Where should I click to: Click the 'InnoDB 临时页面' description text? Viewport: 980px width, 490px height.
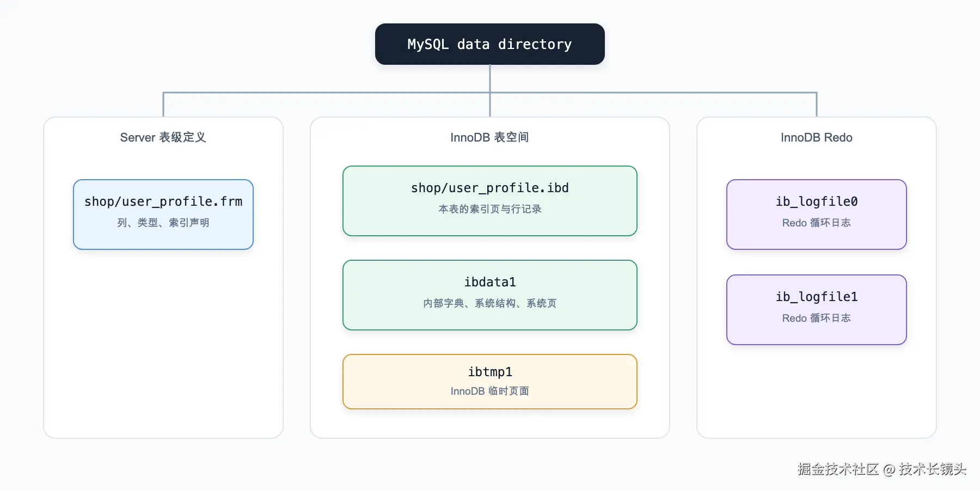coord(490,391)
